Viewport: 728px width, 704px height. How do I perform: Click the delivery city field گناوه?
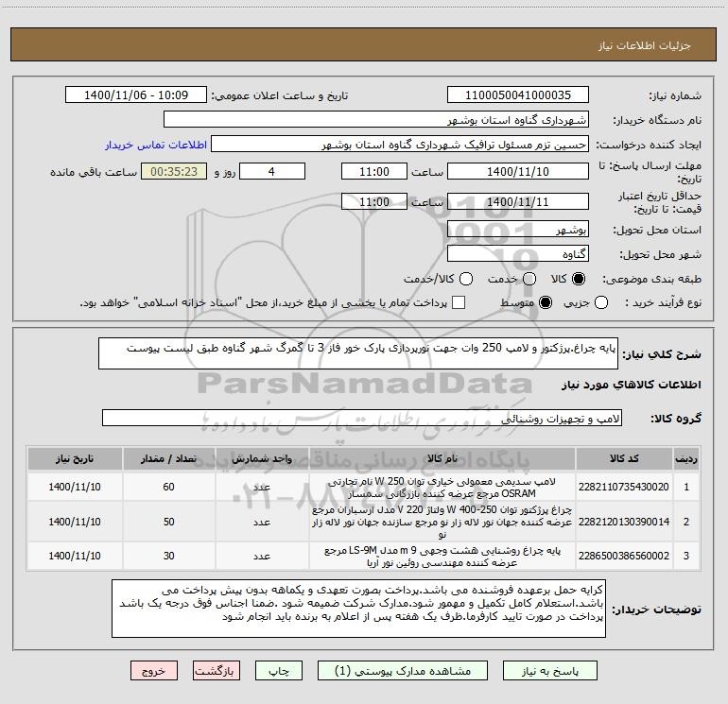[518, 254]
